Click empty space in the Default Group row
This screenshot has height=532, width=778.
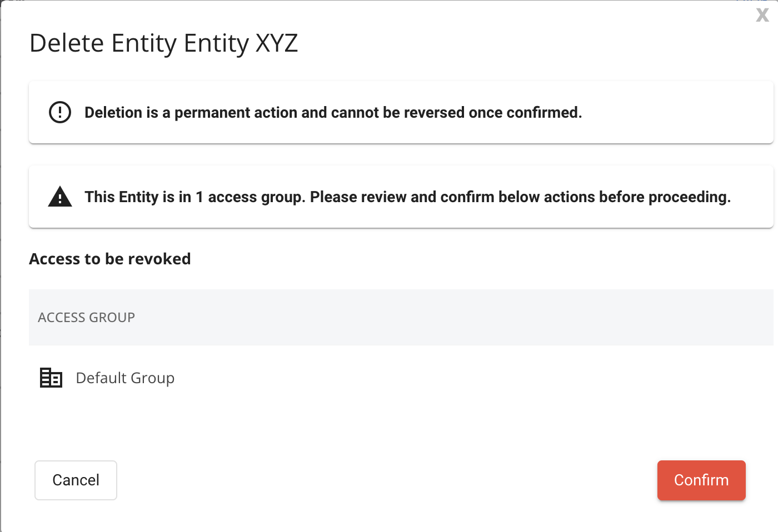point(472,378)
